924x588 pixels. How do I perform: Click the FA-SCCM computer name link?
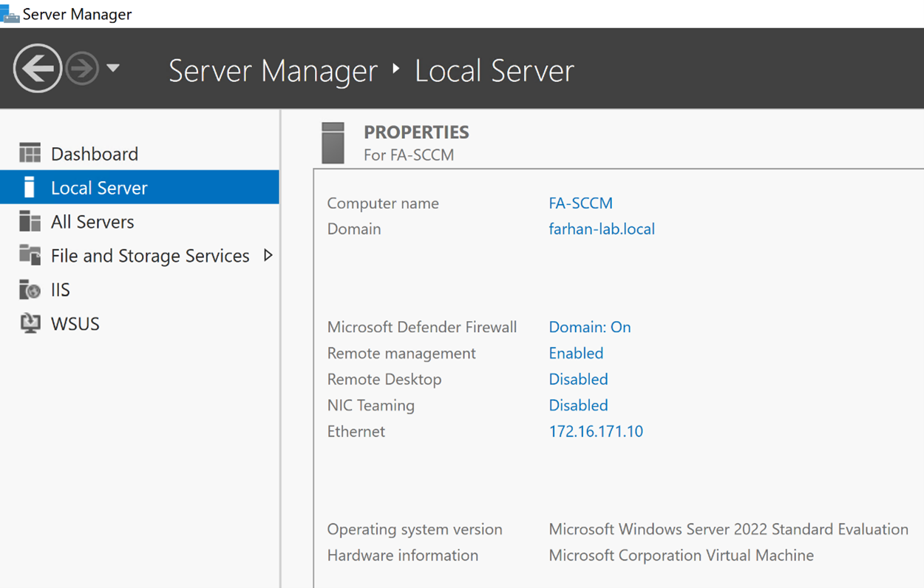[580, 203]
